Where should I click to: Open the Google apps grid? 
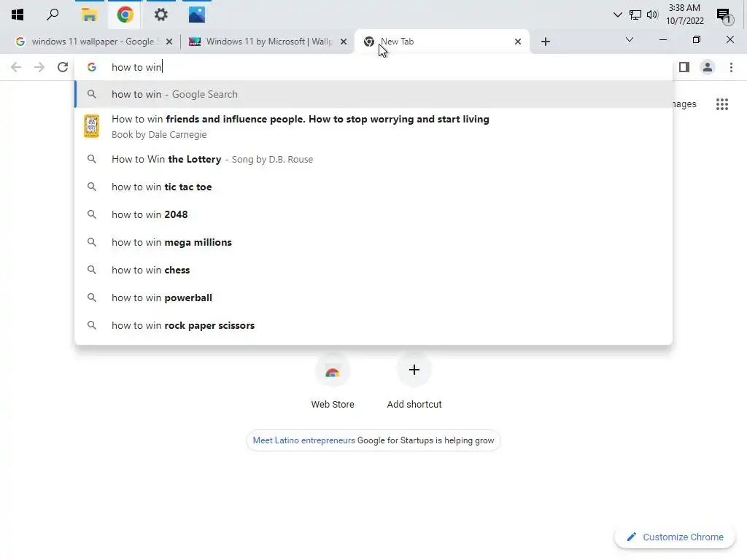point(721,104)
